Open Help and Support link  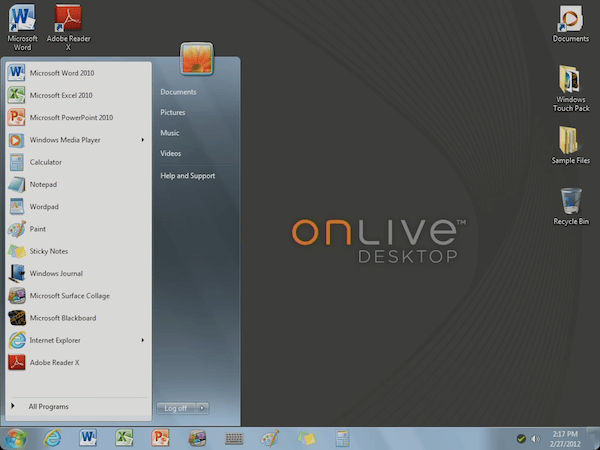click(187, 176)
